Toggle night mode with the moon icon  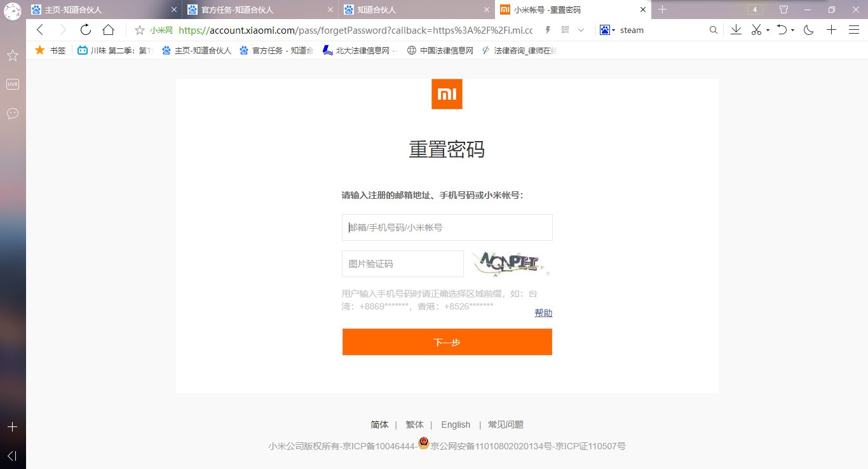(808, 29)
